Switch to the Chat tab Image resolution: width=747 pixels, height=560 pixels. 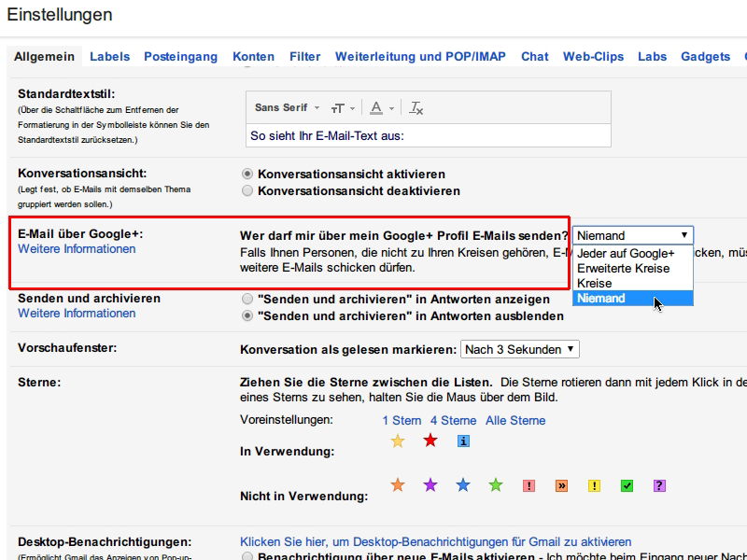click(x=534, y=56)
